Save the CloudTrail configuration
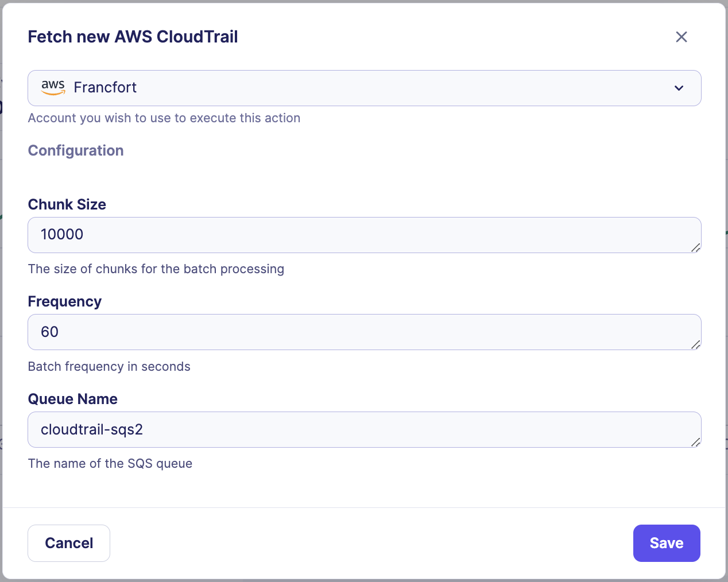The height and width of the screenshot is (582, 728). [666, 543]
